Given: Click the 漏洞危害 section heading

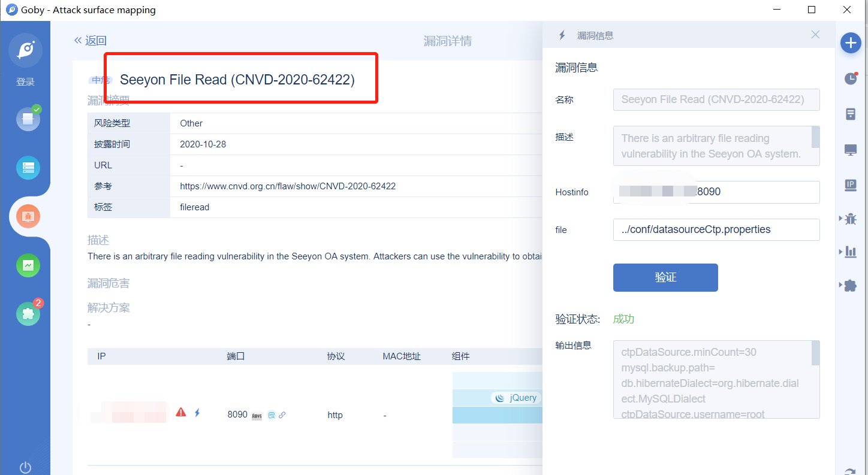Looking at the screenshot, I should point(108,283).
